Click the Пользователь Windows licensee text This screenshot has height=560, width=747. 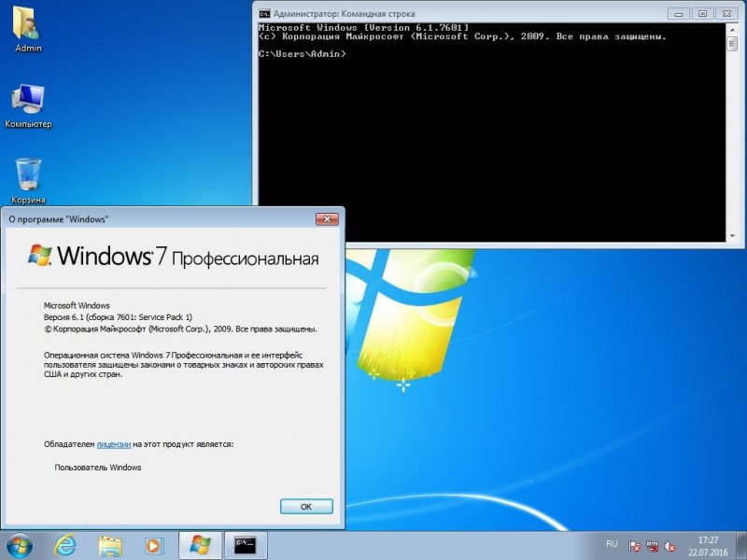tap(98, 468)
